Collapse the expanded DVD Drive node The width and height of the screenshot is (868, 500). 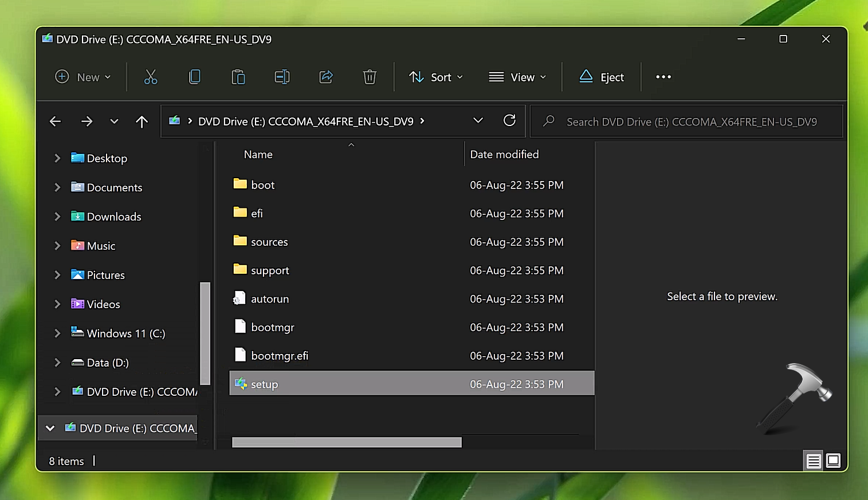tap(50, 428)
